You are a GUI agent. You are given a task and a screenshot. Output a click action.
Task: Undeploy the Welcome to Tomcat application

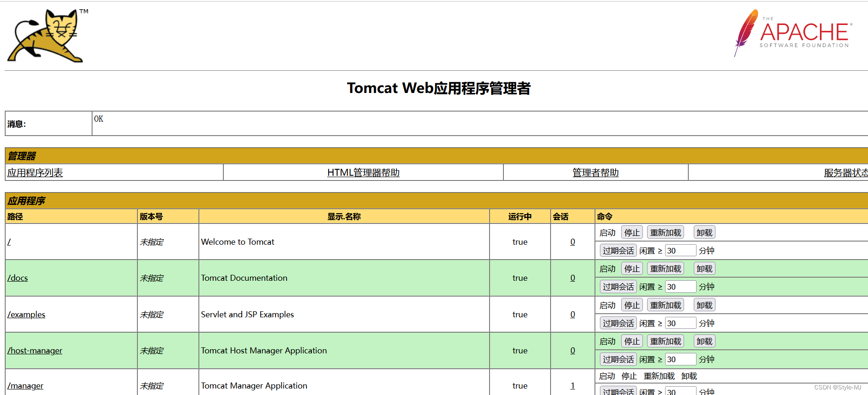pos(704,233)
